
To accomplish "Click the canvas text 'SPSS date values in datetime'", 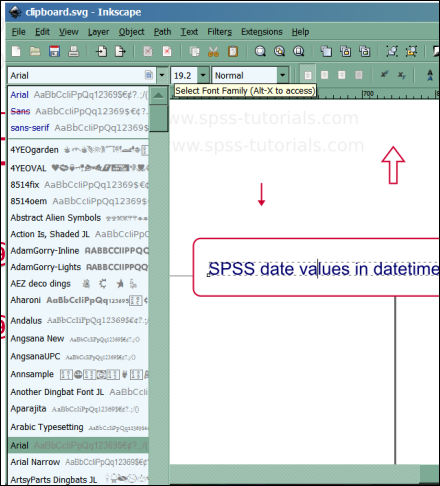I will (323, 269).
